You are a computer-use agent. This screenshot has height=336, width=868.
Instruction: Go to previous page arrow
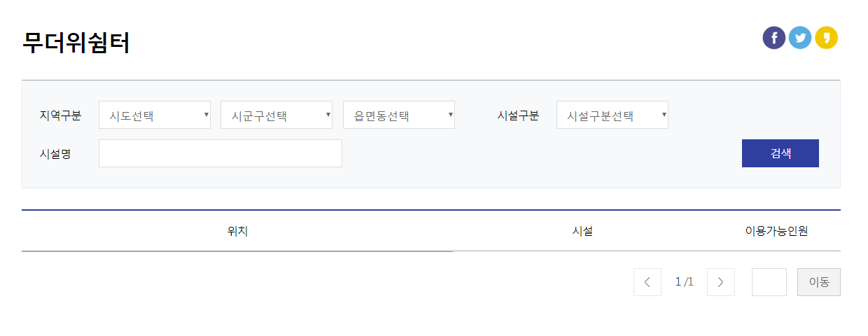[647, 282]
